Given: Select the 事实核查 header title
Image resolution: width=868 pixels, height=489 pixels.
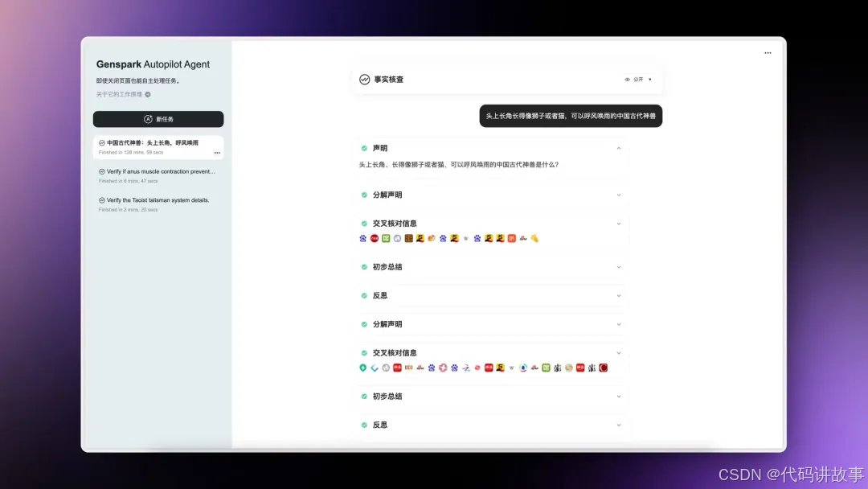Looking at the screenshot, I should click(389, 80).
